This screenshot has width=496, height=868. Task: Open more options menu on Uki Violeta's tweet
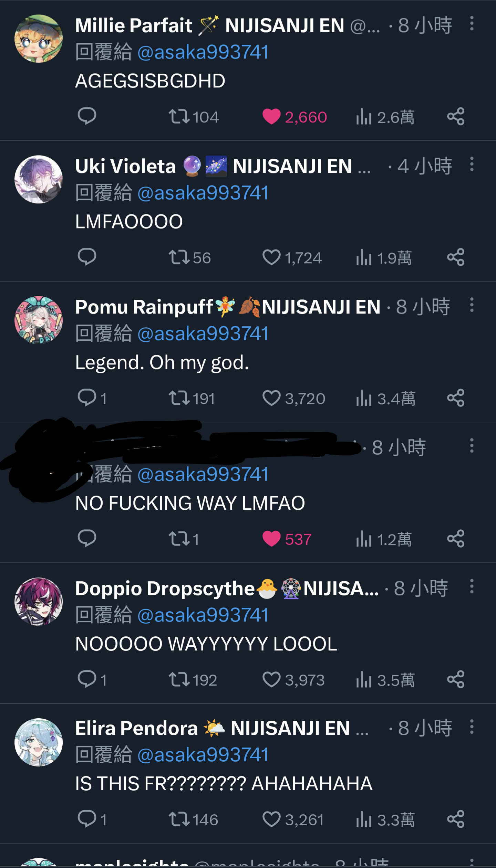click(472, 164)
